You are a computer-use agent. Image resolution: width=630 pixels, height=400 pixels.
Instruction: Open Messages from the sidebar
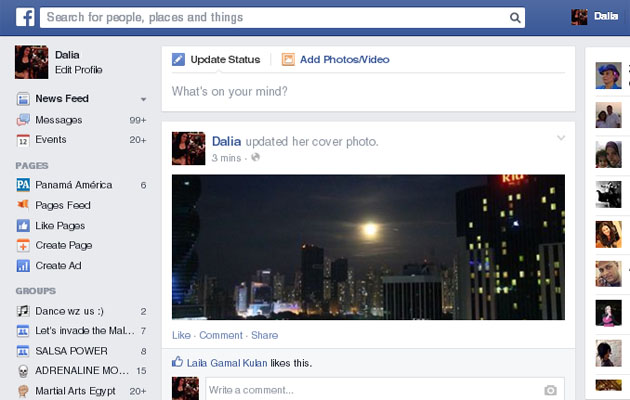click(x=58, y=120)
